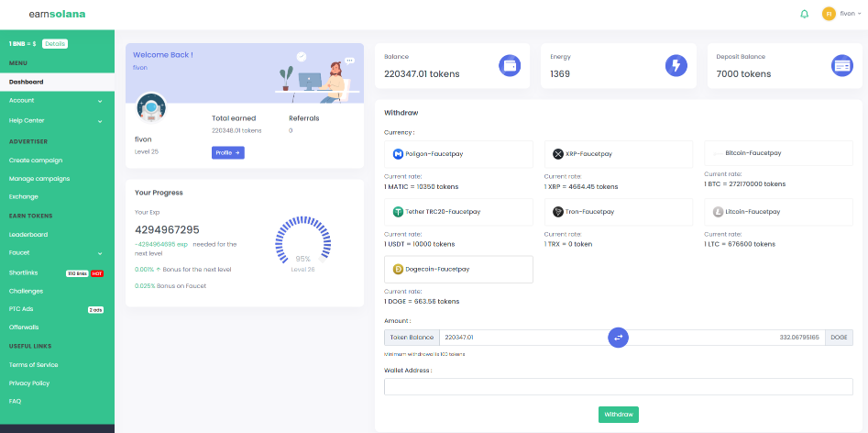Select Polygon-Faucetpay currency option

click(459, 154)
